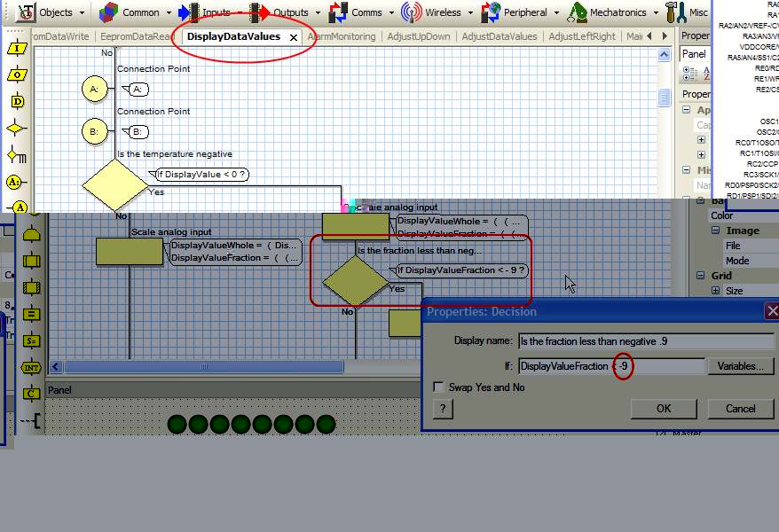Click the Peripheral globe icon
Image resolution: width=779 pixels, height=532 pixels.
pyautogui.click(x=491, y=12)
